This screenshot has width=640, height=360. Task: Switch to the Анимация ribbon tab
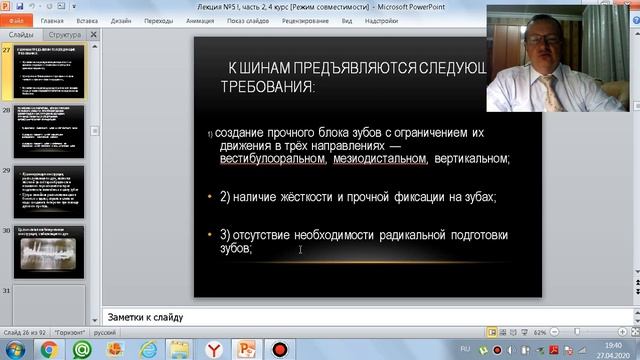click(200, 21)
